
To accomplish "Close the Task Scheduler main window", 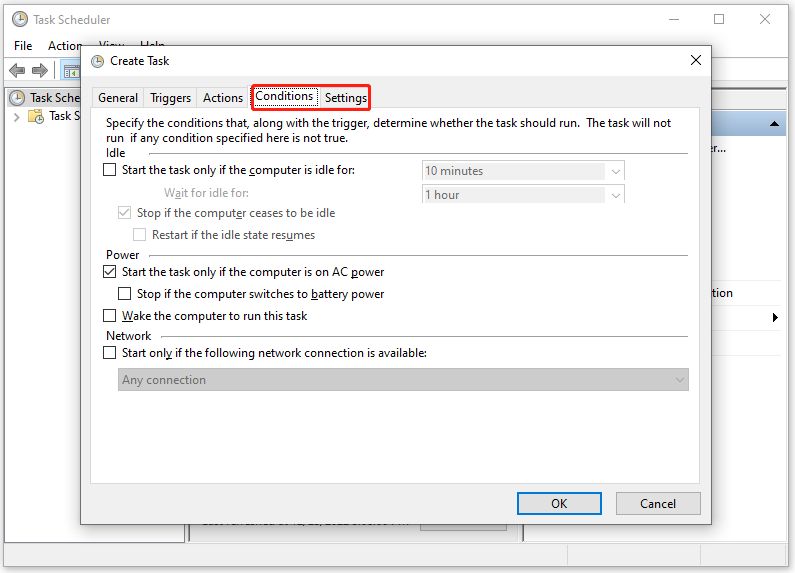I will click(765, 19).
